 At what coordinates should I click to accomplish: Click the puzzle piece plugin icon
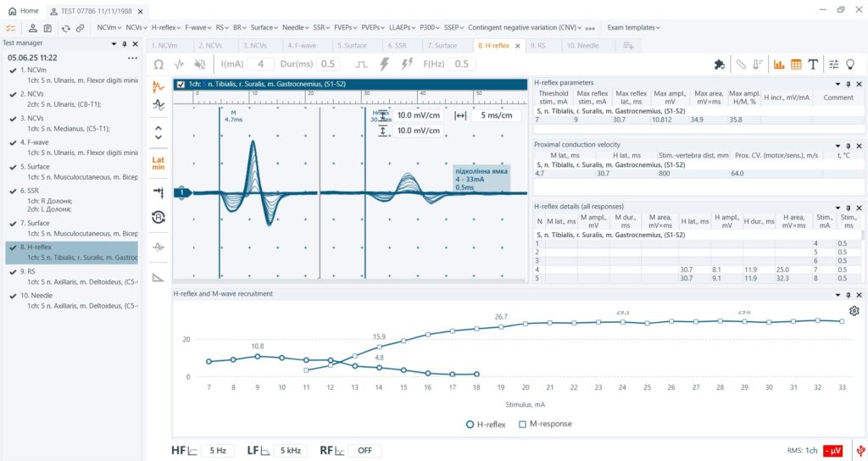(x=720, y=64)
